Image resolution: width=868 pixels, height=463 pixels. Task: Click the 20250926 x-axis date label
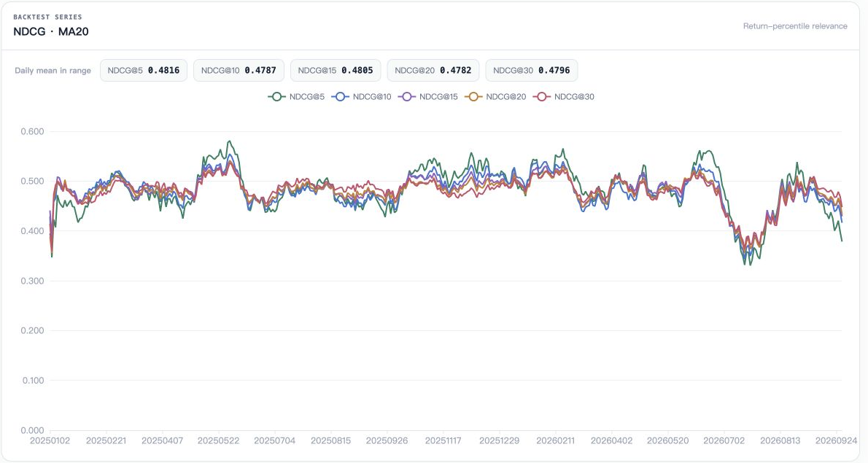[387, 441]
